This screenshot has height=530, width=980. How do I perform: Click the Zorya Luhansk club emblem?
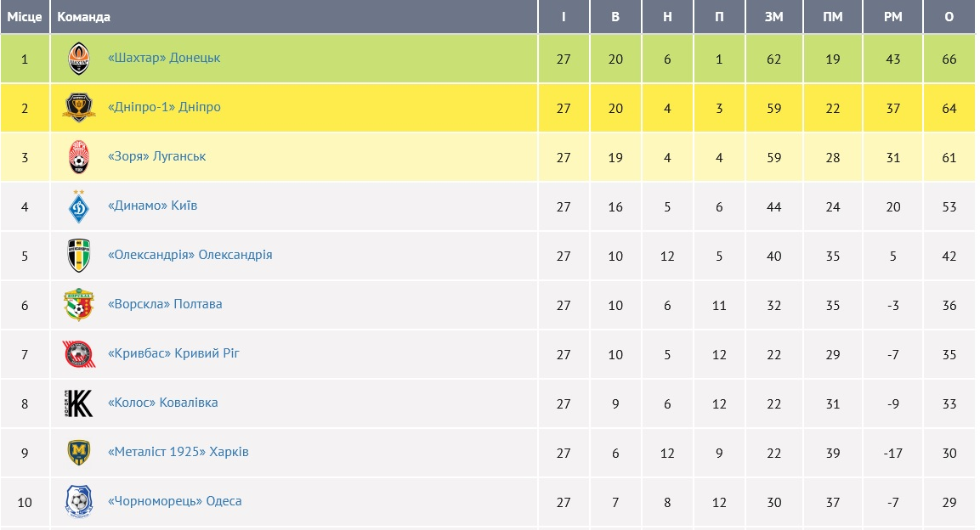(x=79, y=157)
